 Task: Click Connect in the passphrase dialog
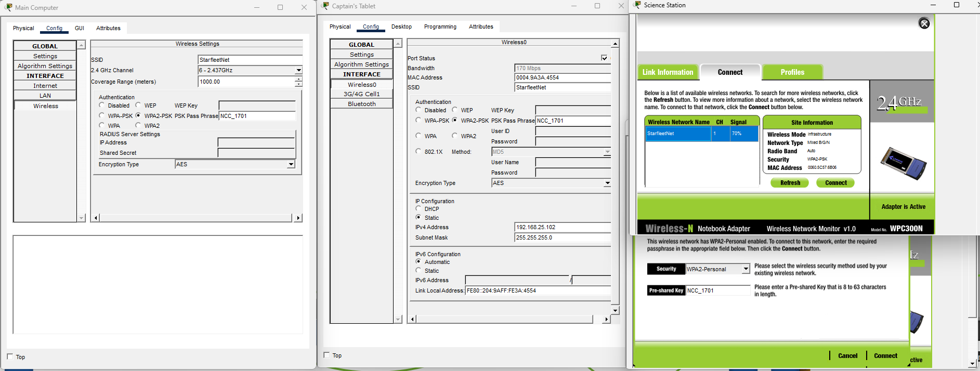click(885, 356)
